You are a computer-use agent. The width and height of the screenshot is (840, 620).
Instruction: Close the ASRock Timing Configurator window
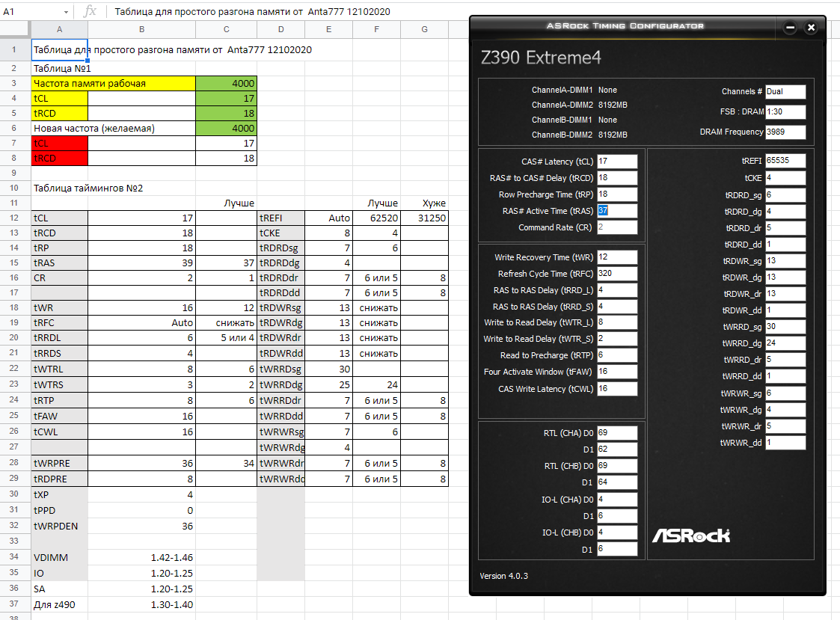(811, 28)
